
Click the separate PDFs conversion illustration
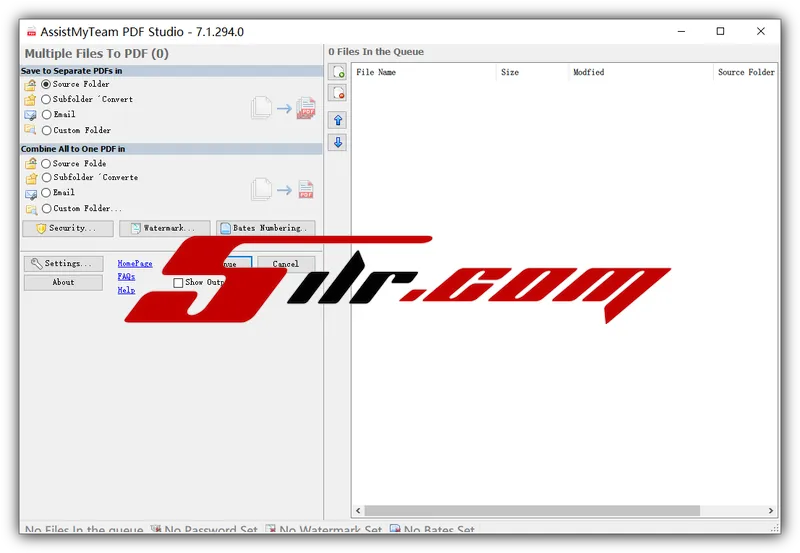[284, 108]
